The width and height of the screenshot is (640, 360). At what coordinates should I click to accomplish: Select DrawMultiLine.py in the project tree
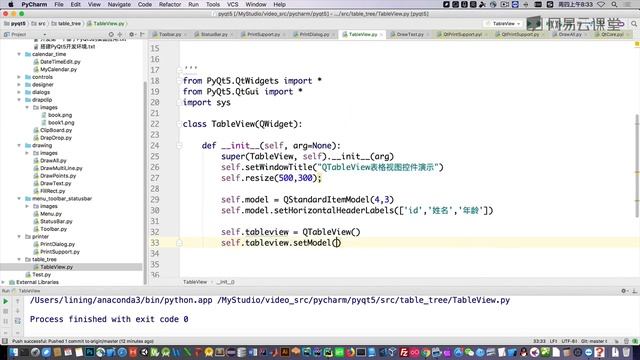[61, 168]
